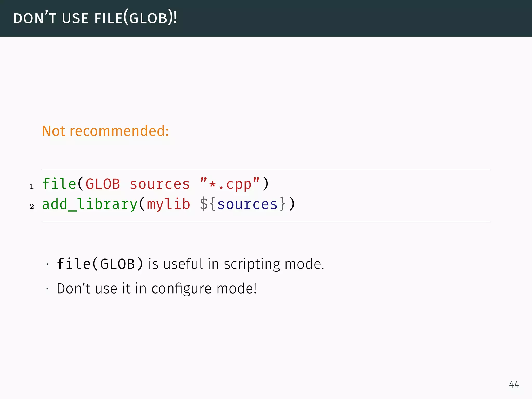
Task: Click the bullet dot before "file(GLOB)"
Action: pos(47,264)
